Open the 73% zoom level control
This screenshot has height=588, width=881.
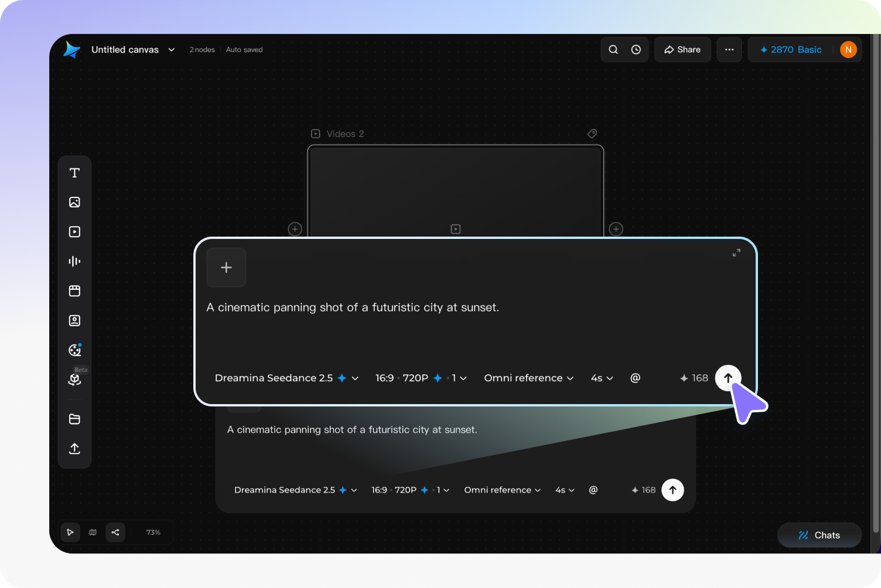153,532
